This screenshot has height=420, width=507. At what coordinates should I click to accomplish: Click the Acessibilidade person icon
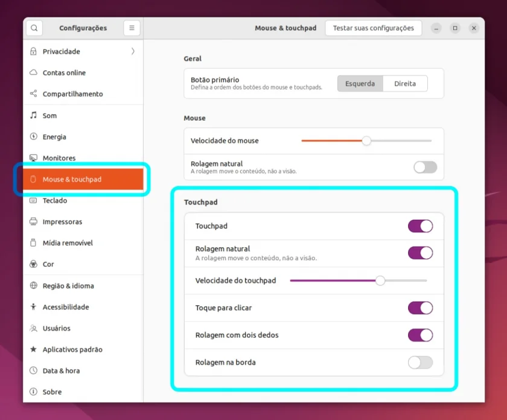pos(33,307)
